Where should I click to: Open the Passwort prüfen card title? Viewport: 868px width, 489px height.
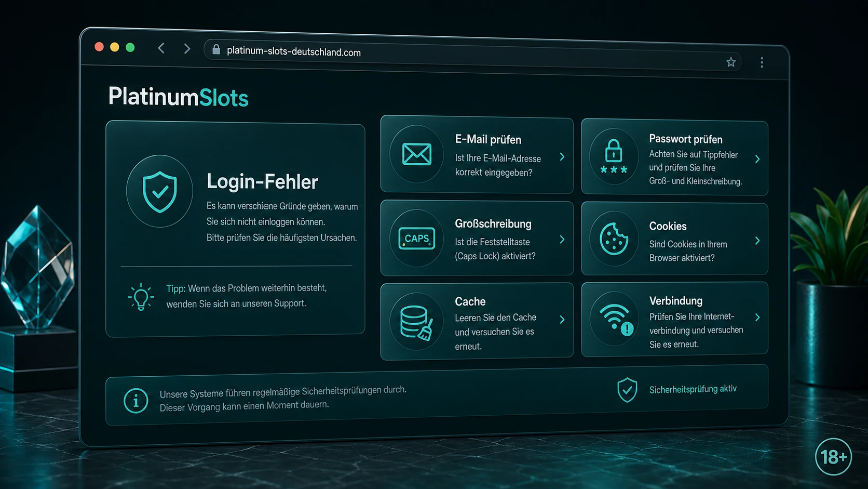click(x=686, y=139)
